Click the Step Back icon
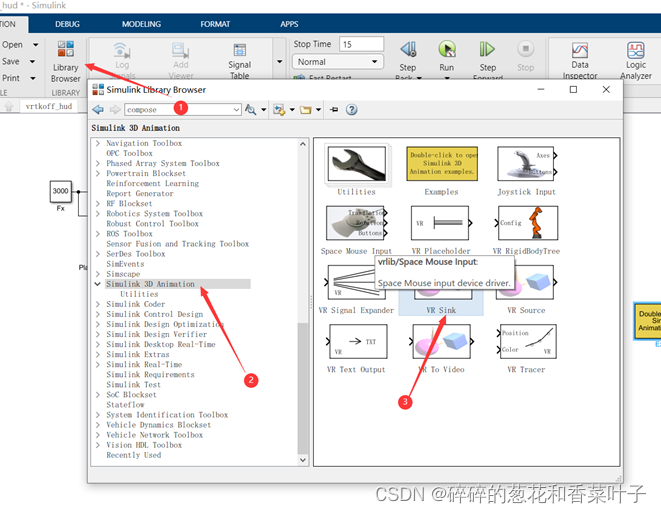Image resolution: width=661 pixels, height=513 pixels. pyautogui.click(x=408, y=49)
